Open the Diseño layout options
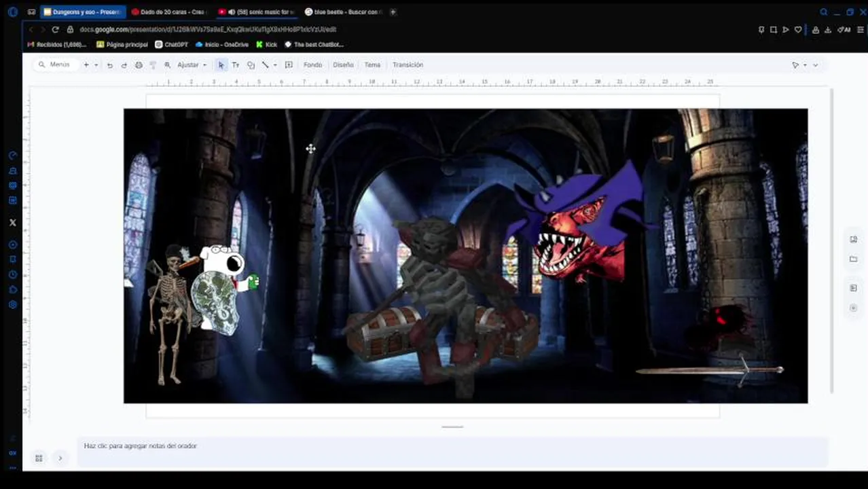 coord(343,65)
